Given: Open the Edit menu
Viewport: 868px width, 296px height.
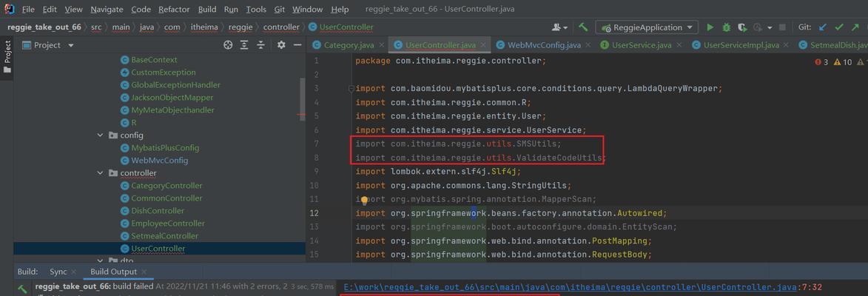Looking at the screenshot, I should [50, 10].
